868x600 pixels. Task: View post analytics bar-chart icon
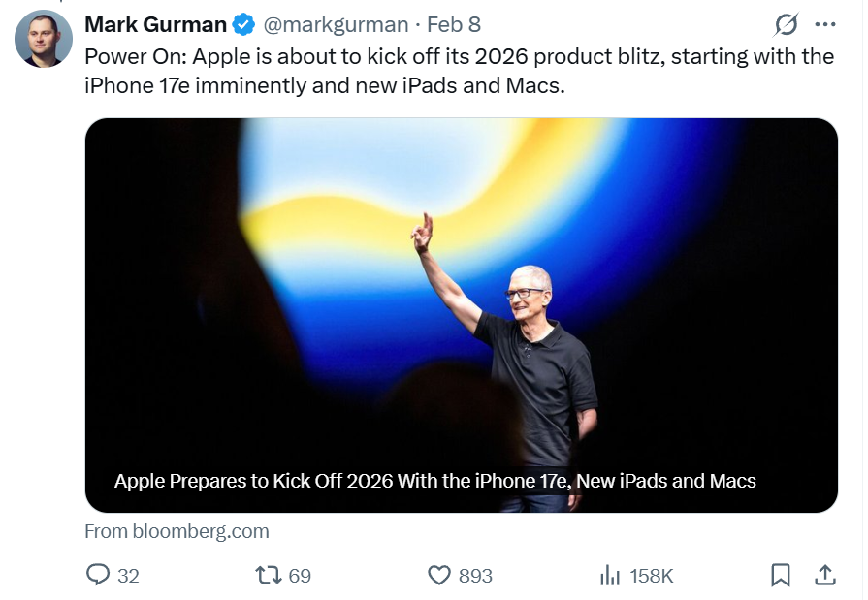point(610,575)
